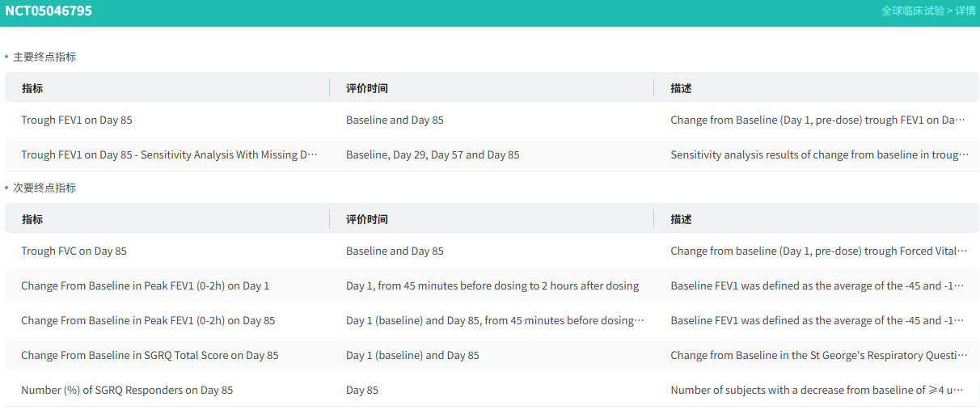The image size is (980, 410).
Task: Click 'Number (%) of SGRQ Responders on Day 85'
Action: tap(127, 391)
